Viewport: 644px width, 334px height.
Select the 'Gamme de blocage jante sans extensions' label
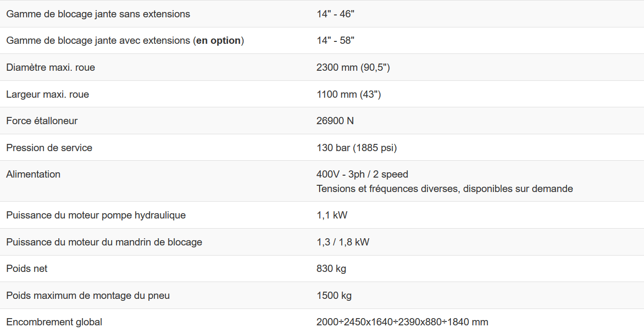tap(98, 14)
